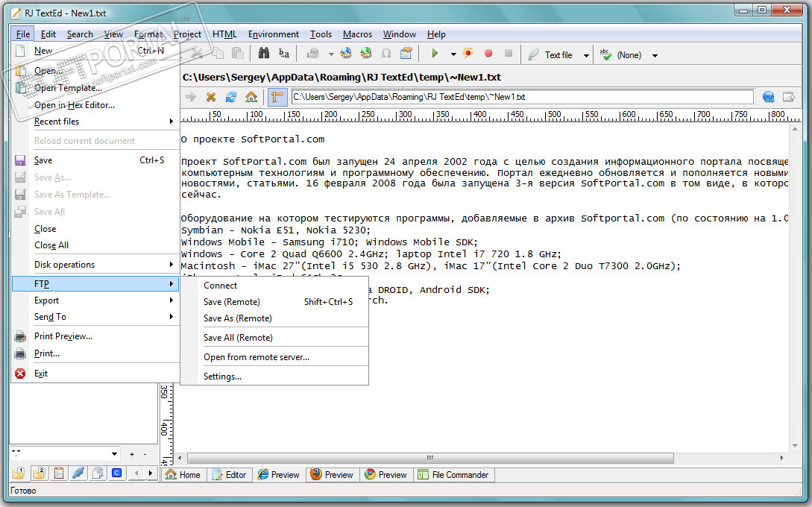
Task: Click the red stop recording icon
Action: pyautogui.click(x=488, y=54)
